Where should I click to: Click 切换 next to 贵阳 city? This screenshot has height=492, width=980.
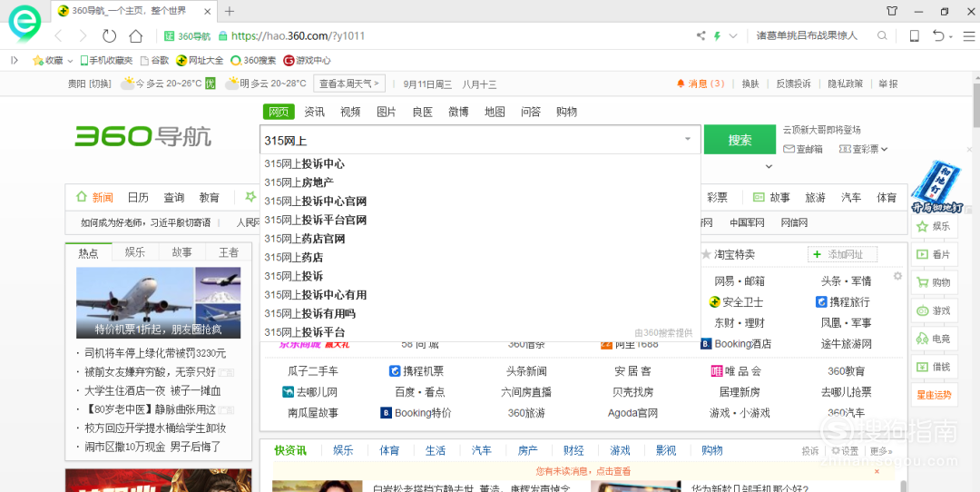[x=100, y=84]
